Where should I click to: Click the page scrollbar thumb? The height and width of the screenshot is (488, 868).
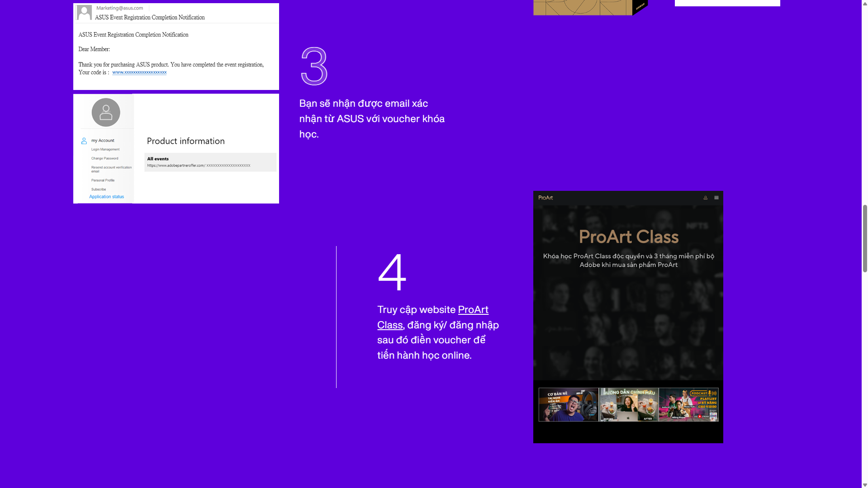tap(865, 238)
